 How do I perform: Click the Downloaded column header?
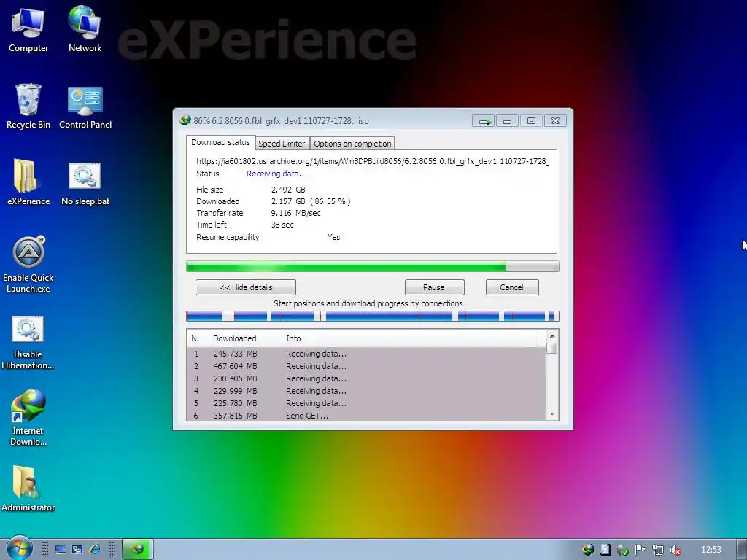coord(245,338)
